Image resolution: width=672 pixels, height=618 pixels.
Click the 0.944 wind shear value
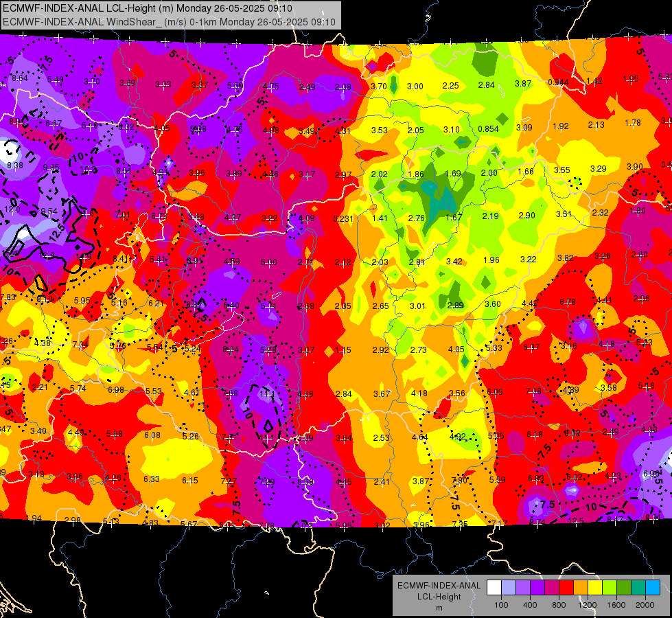coord(558,82)
